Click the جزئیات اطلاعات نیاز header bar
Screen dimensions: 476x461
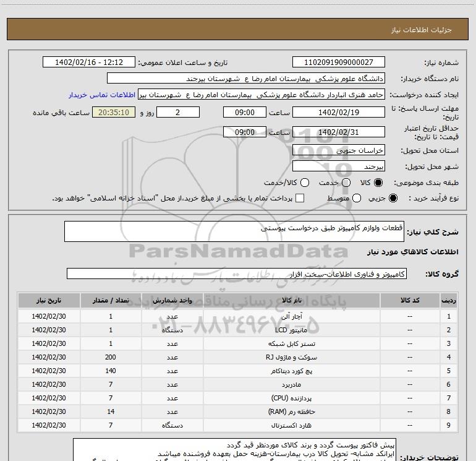click(x=238, y=29)
